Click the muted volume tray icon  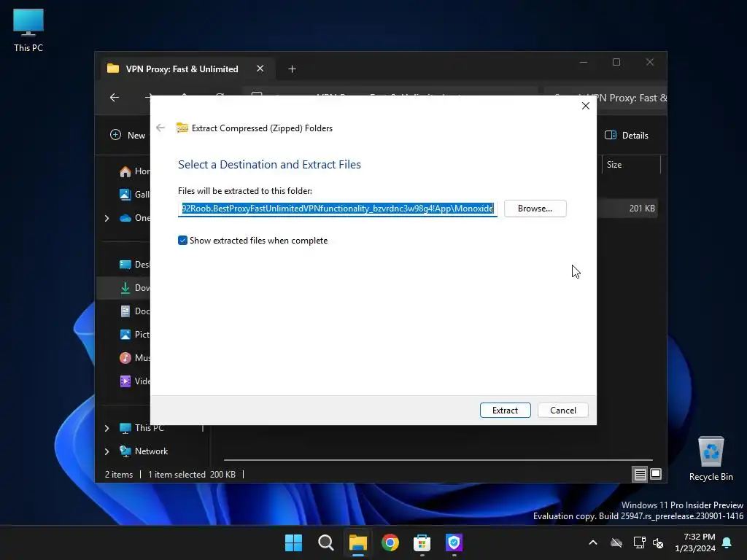(659, 542)
